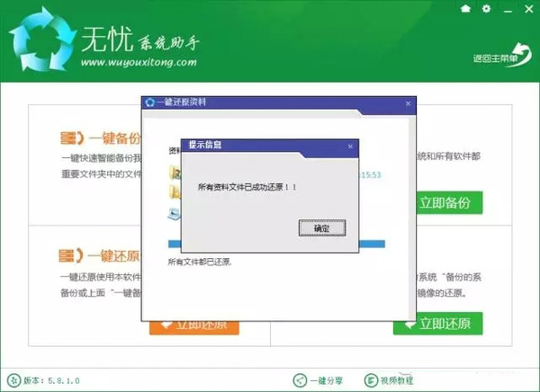This screenshot has height=392, width=540.
Task: Click the 一键备份 heading text
Action: tap(115, 138)
